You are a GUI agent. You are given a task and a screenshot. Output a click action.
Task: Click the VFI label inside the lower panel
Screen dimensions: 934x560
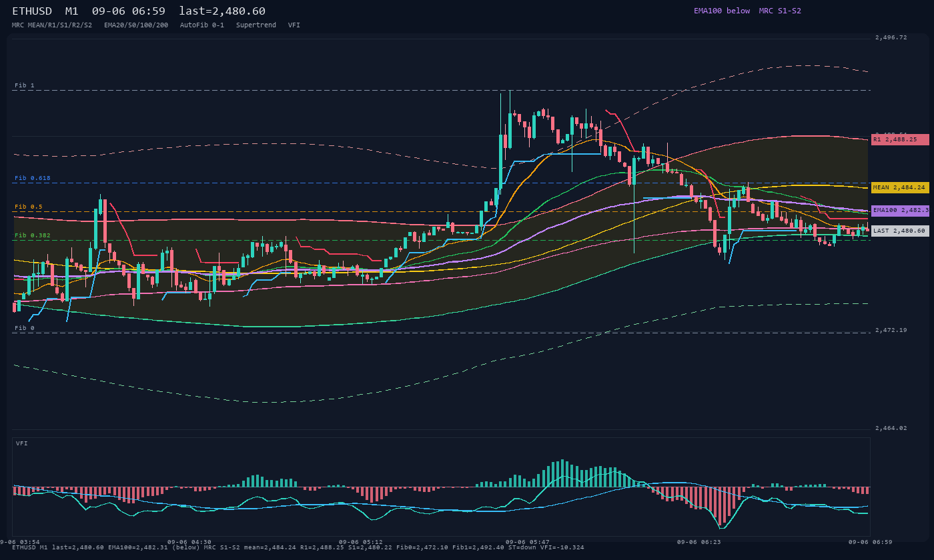point(22,443)
